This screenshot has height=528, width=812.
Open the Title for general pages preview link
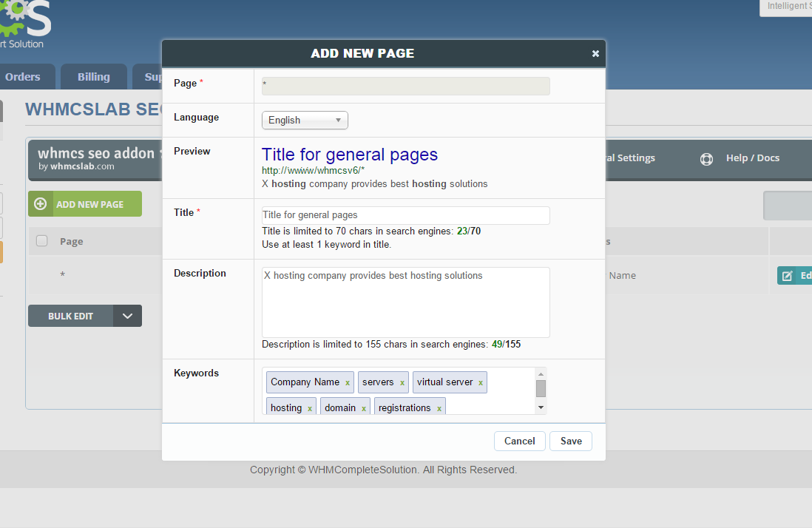point(350,155)
